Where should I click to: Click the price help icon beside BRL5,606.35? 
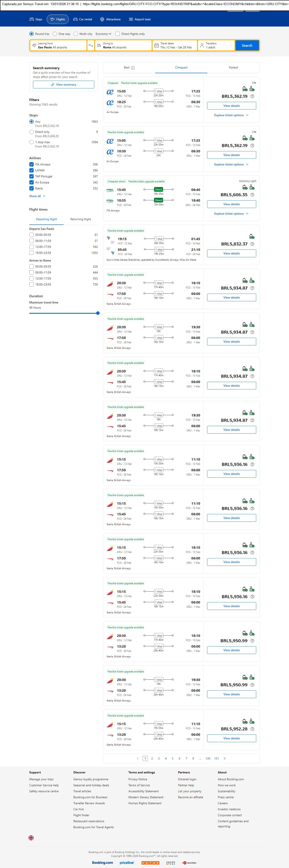252,195
